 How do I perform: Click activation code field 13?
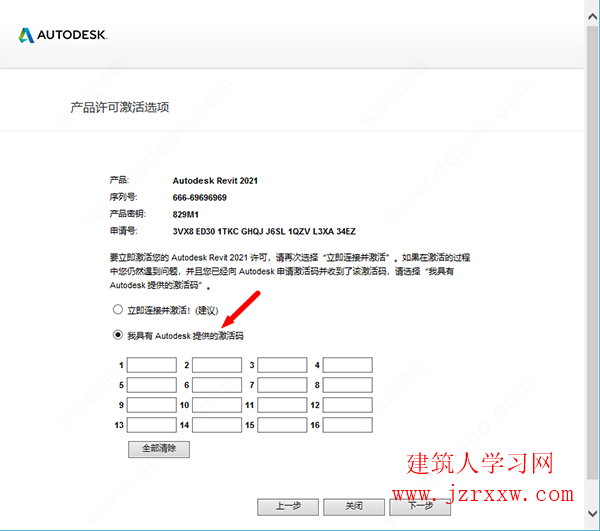[x=152, y=425]
